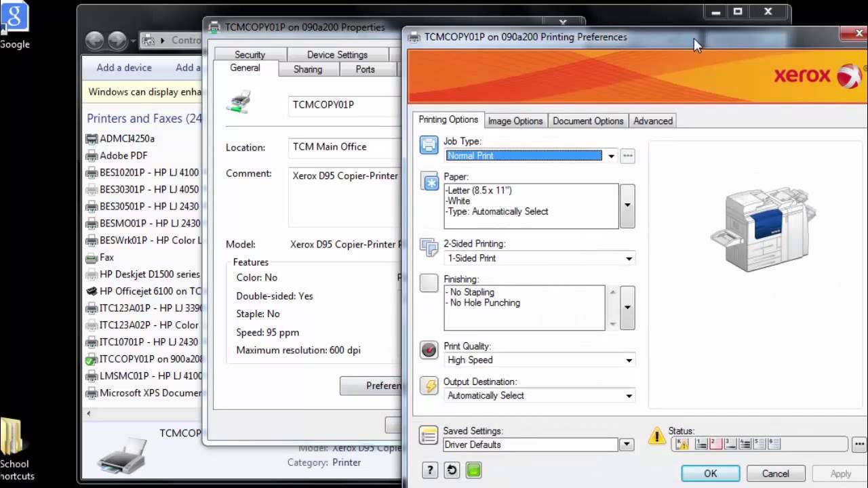Screen dimensions: 868x488
Task: Click the Saved Settings list icon
Action: (429, 436)
